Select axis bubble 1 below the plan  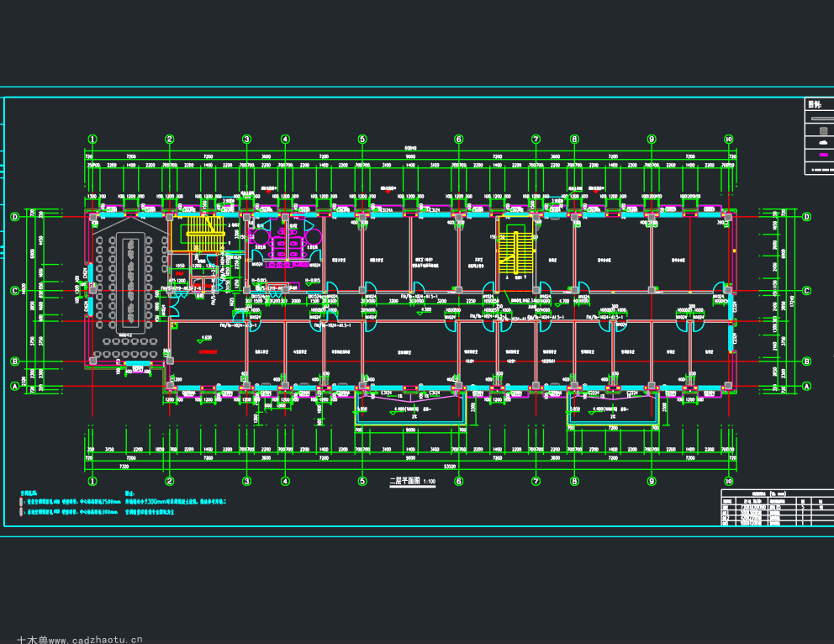[92, 481]
